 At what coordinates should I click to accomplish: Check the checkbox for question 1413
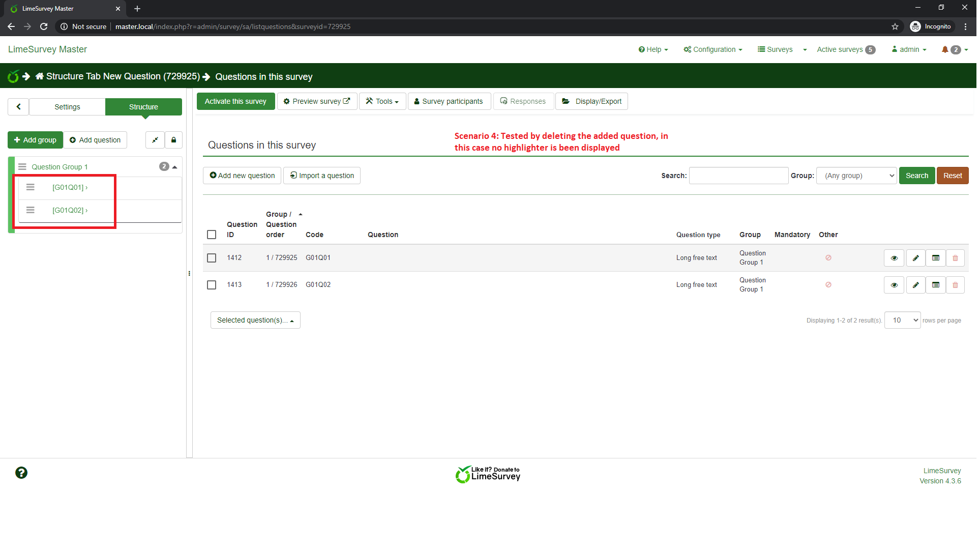click(x=212, y=286)
